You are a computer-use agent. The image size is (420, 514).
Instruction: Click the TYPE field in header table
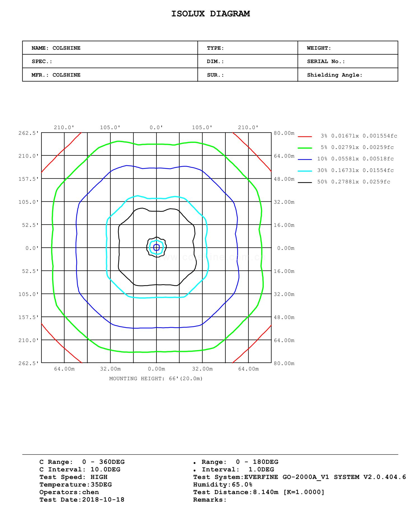248,48
